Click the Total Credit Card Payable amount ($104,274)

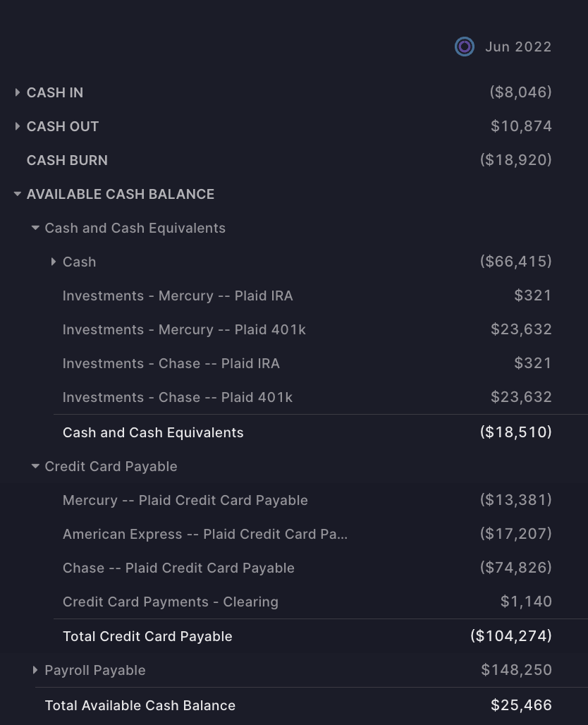511,635
